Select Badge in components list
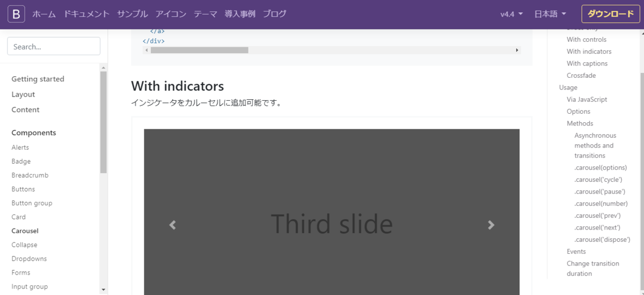This screenshot has width=644, height=295. coord(21,161)
